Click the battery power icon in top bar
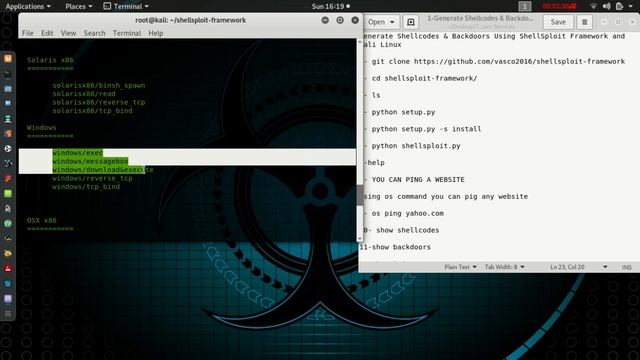The height and width of the screenshot is (360, 640). coord(620,6)
